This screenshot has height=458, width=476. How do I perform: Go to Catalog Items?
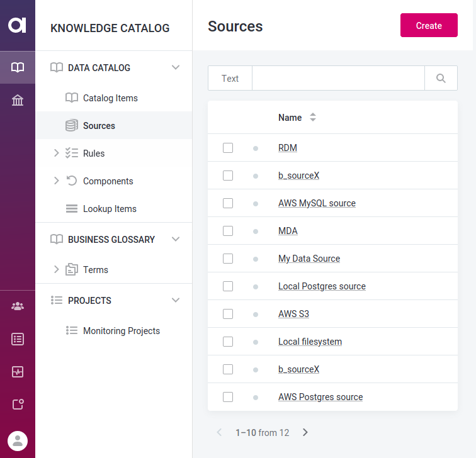110,98
